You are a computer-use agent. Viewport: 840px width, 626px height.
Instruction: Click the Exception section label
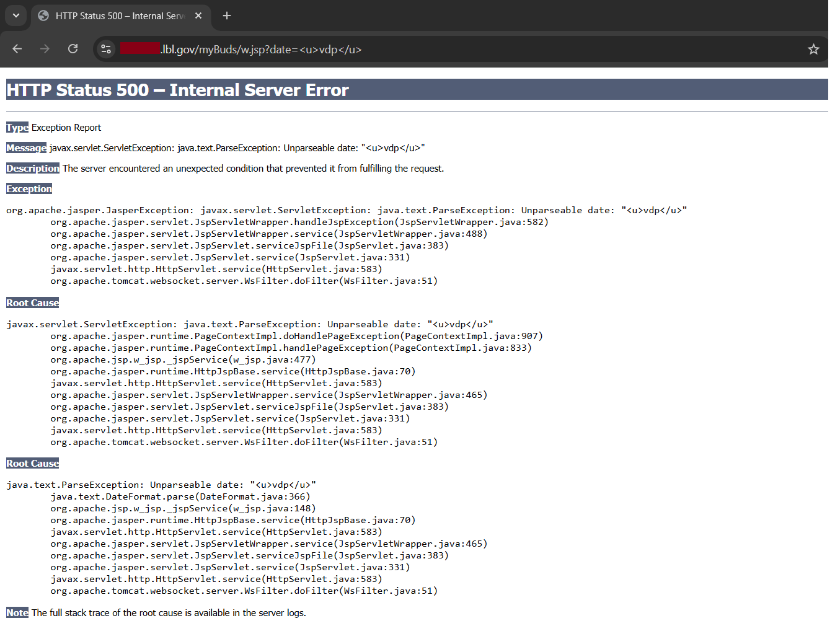[29, 188]
